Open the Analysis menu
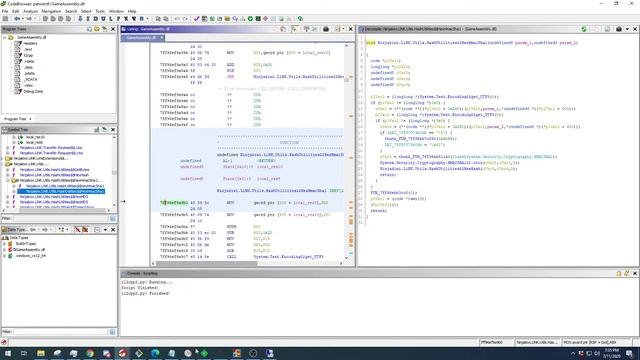This screenshot has height=360, width=640. 30,11
